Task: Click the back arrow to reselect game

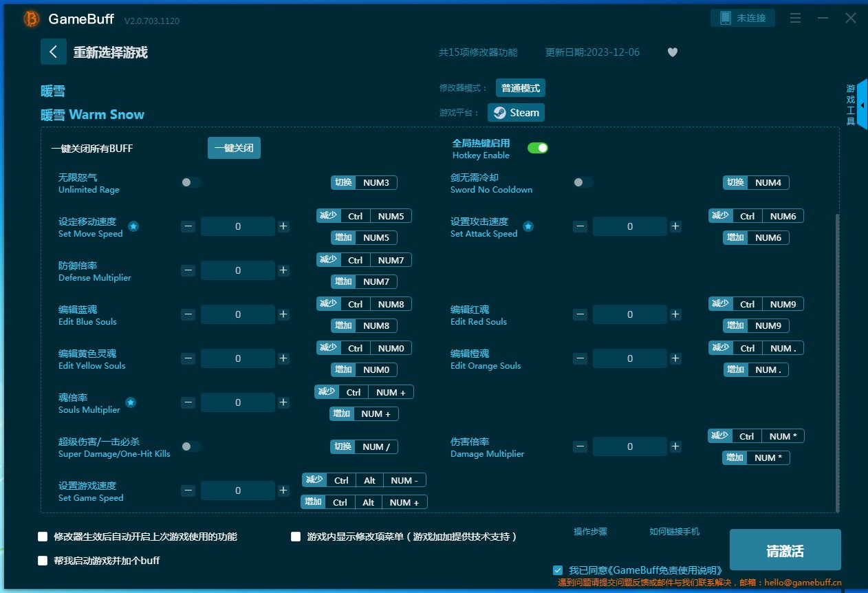Action: click(54, 52)
